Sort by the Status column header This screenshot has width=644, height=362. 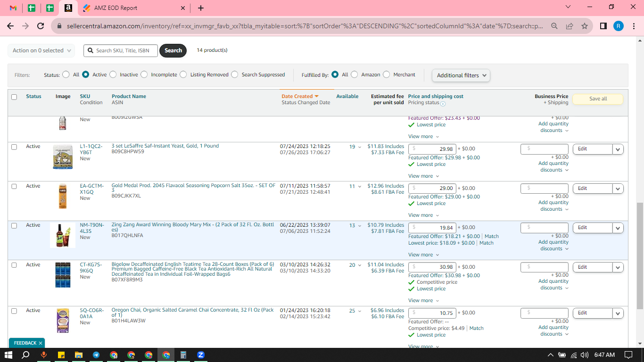[33, 96]
